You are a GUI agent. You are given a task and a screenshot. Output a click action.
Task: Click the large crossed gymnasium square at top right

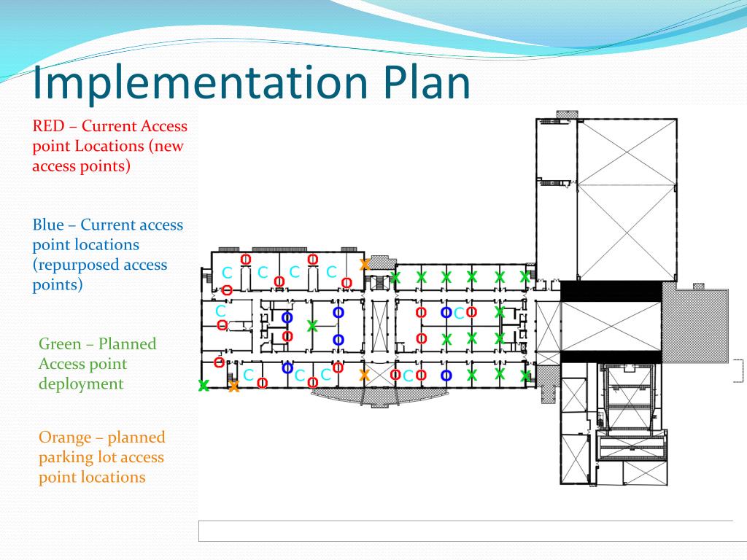(x=627, y=200)
